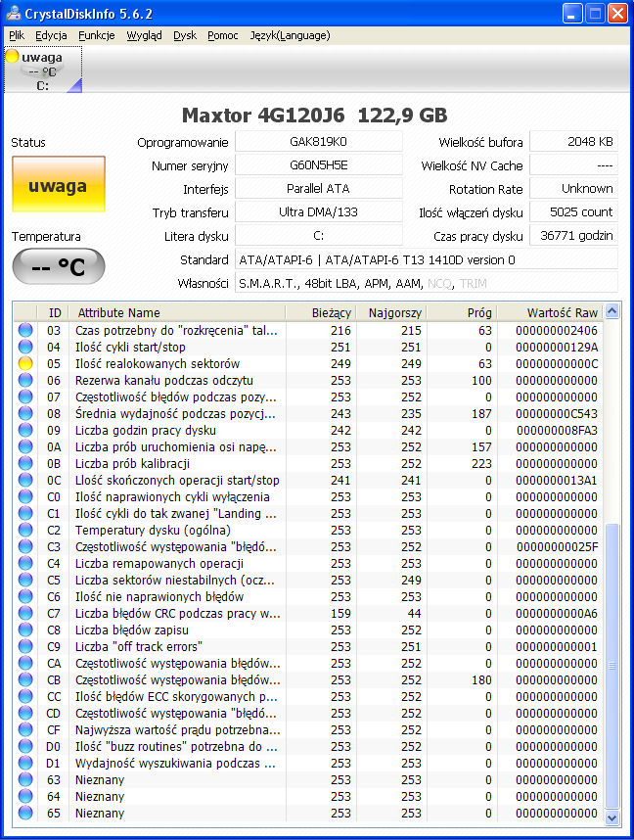The image size is (634, 840).
Task: Click the blue status icon of attribute 0B
Action: (25, 463)
